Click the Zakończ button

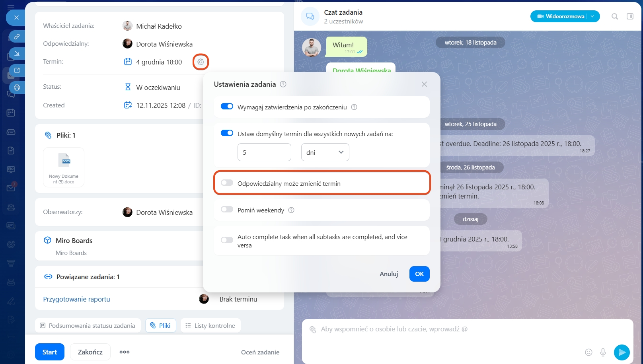click(90, 352)
